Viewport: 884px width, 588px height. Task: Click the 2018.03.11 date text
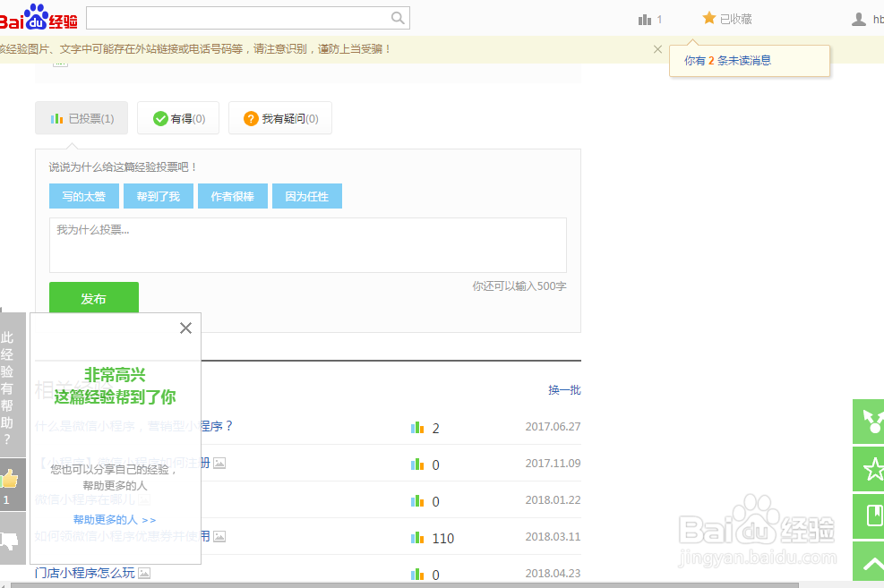[x=554, y=536]
